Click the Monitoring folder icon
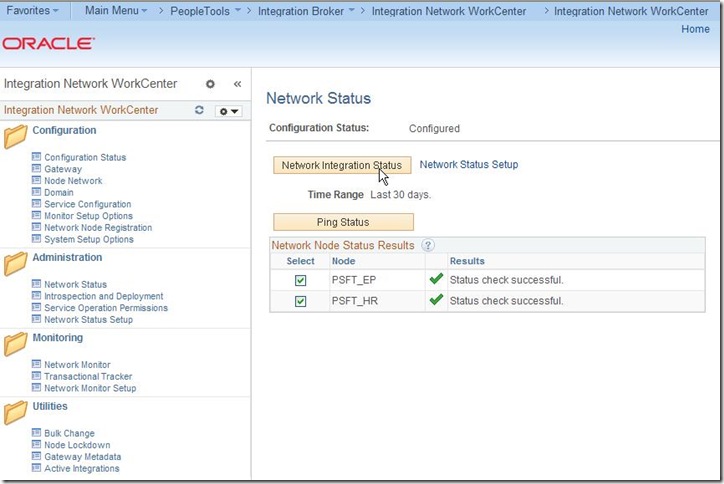This screenshot has height=484, width=724. (15, 344)
